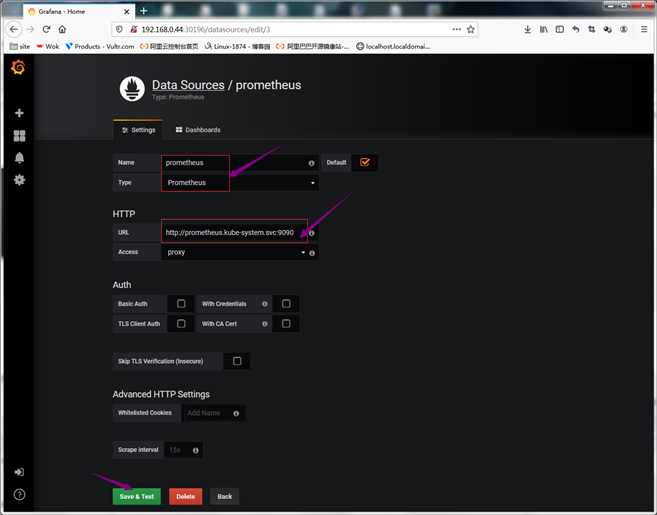
Task: Click the Save & Test button
Action: pyautogui.click(x=137, y=497)
